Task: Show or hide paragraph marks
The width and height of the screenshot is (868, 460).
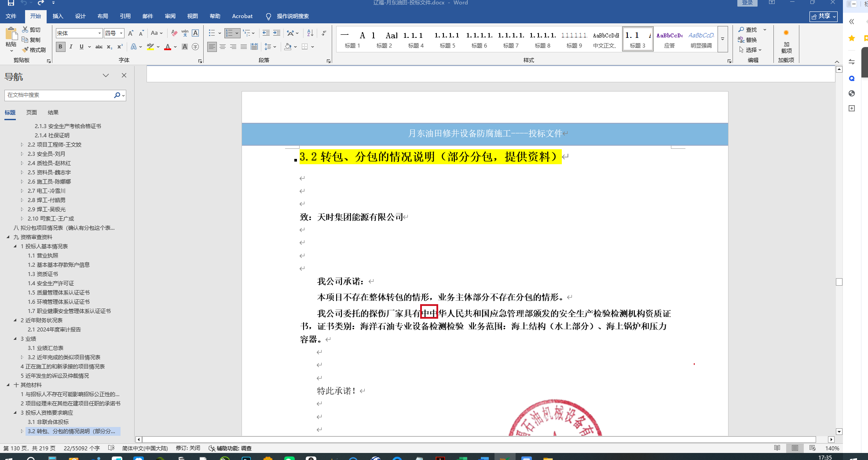Action: coord(324,33)
